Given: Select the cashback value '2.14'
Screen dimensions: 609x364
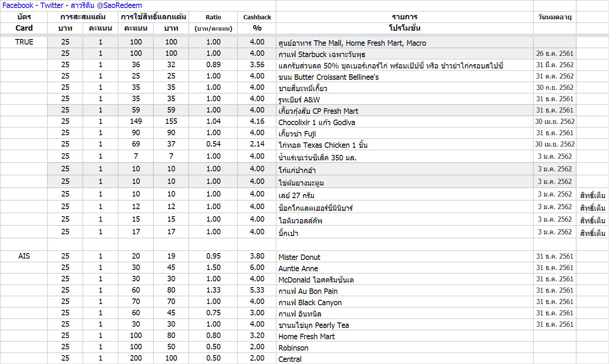Looking at the screenshot, I should click(257, 144).
